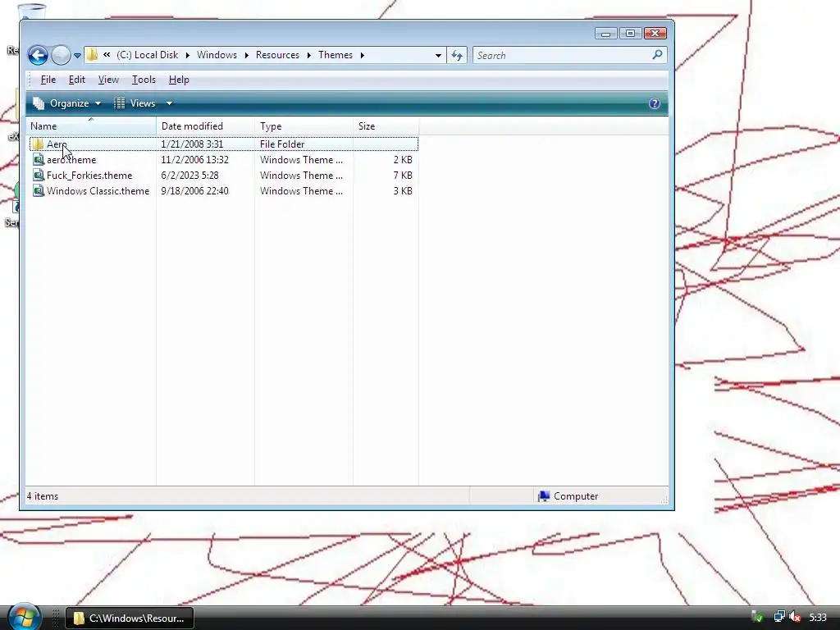
Task: Click the Views toolbar button
Action: 135,103
